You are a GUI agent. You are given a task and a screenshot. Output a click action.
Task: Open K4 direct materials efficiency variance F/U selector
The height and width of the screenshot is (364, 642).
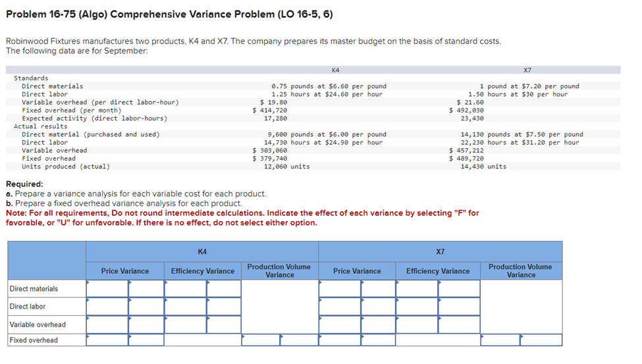tap(224, 289)
